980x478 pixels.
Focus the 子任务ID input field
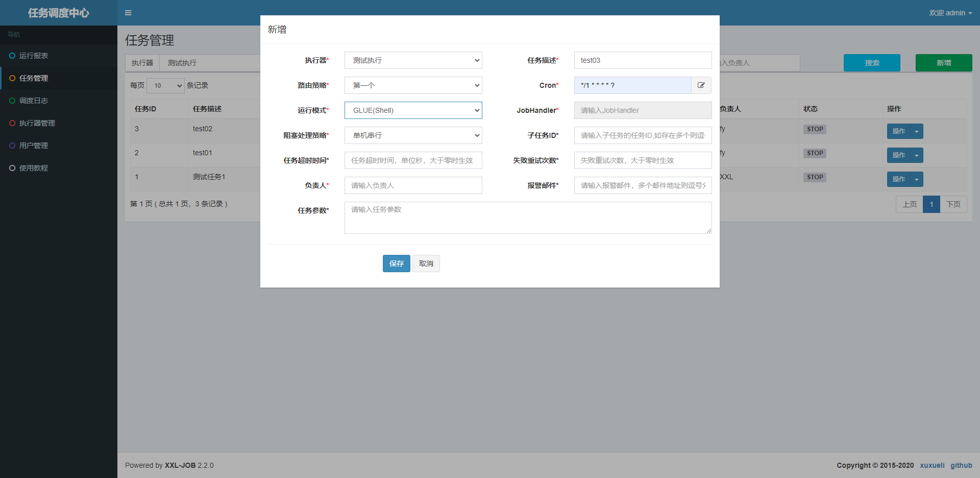tap(643, 135)
